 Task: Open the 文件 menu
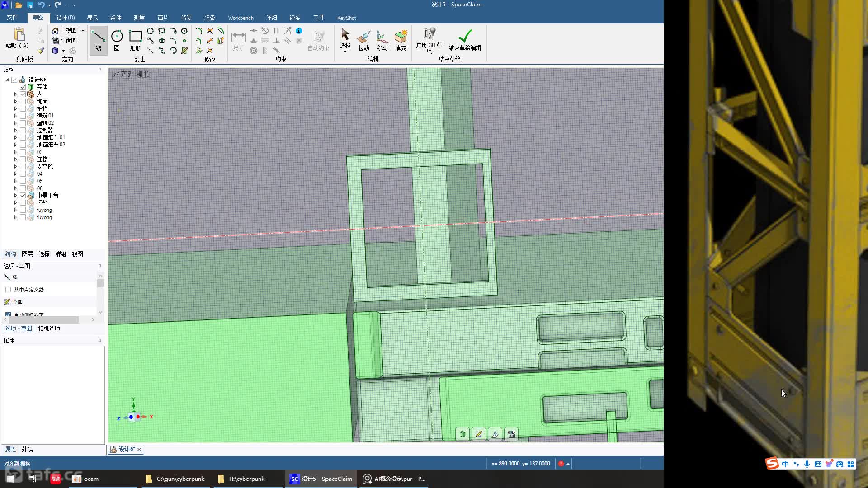pos(12,18)
